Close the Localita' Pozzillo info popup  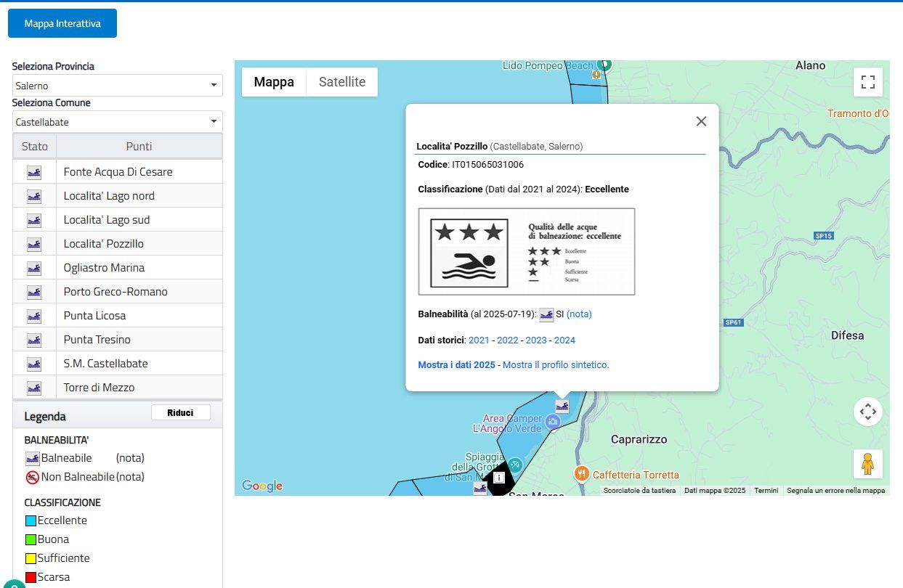pos(701,121)
